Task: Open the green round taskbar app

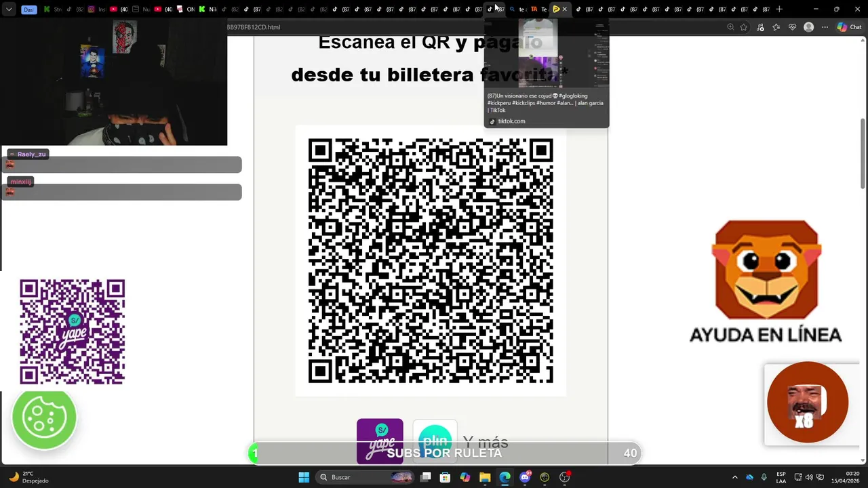Action: point(545,477)
